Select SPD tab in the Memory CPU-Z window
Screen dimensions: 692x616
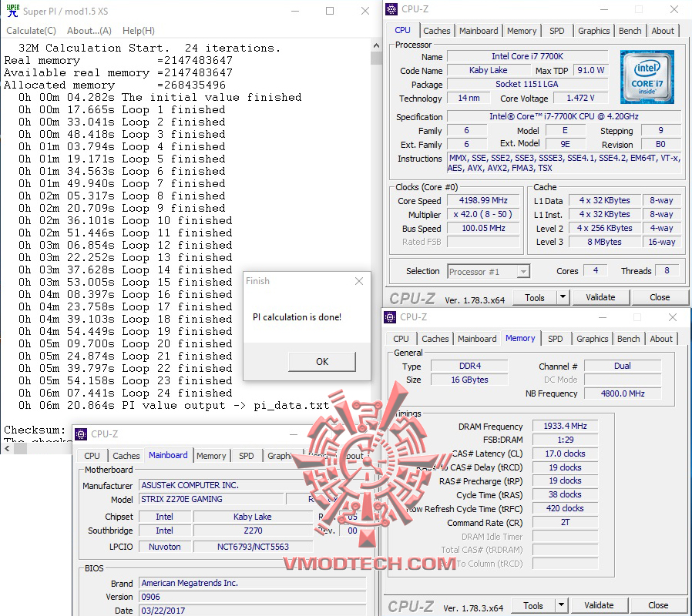click(555, 339)
